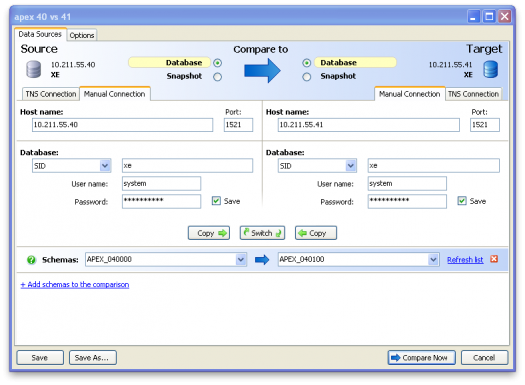
Task: Click the large blue Compare to arrow
Action: tap(262, 70)
